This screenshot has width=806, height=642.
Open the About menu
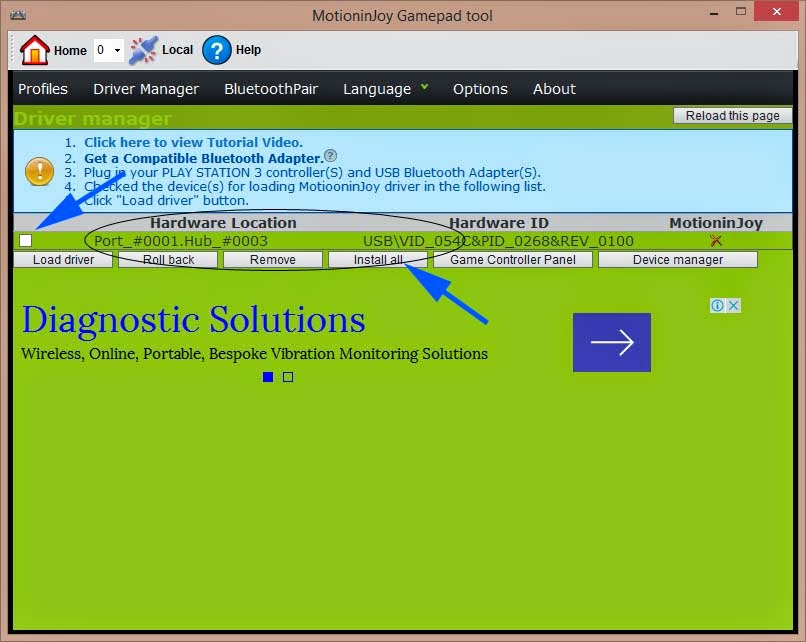(x=554, y=89)
